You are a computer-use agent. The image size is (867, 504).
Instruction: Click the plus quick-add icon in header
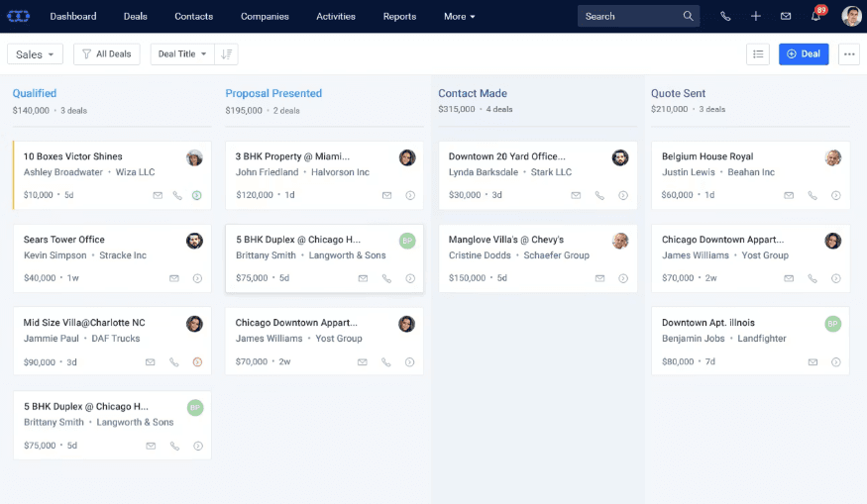coord(756,17)
